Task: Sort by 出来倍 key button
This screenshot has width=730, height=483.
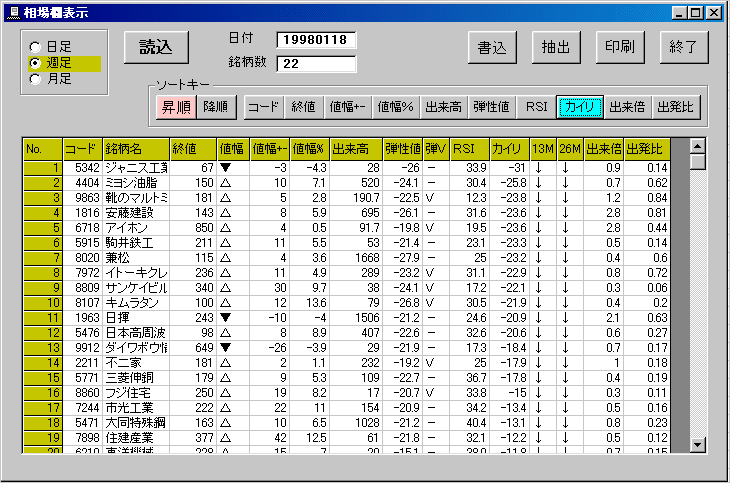Action: (x=628, y=107)
